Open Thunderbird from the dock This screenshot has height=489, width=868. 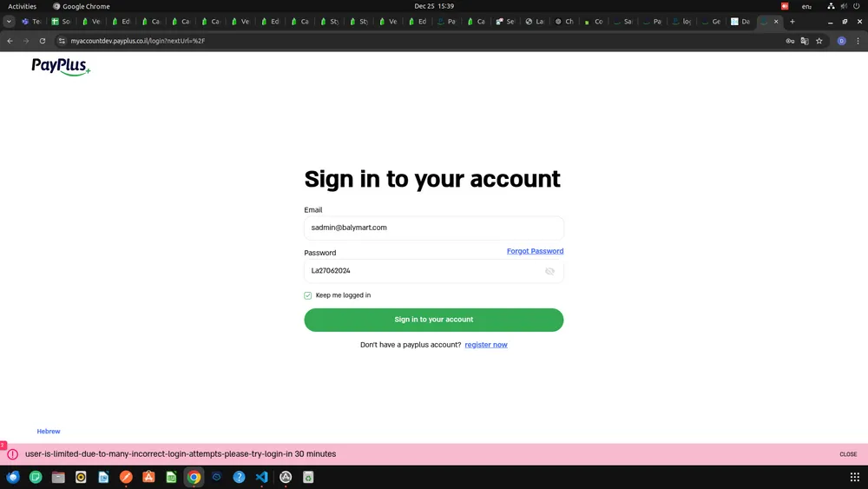coord(13,477)
